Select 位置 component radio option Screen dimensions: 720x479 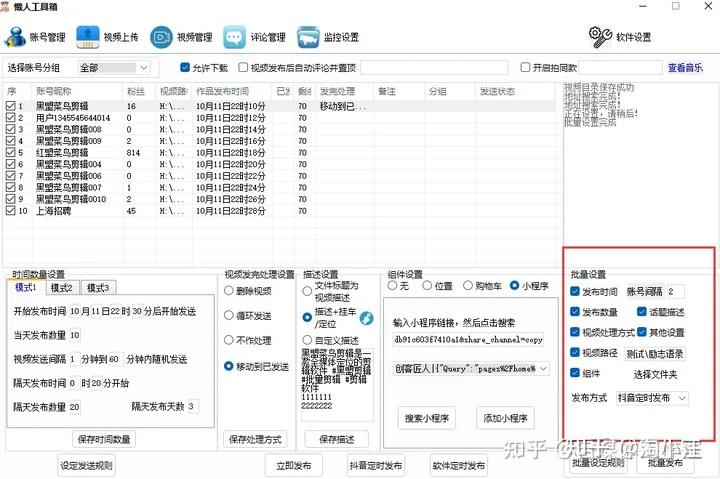[427, 286]
